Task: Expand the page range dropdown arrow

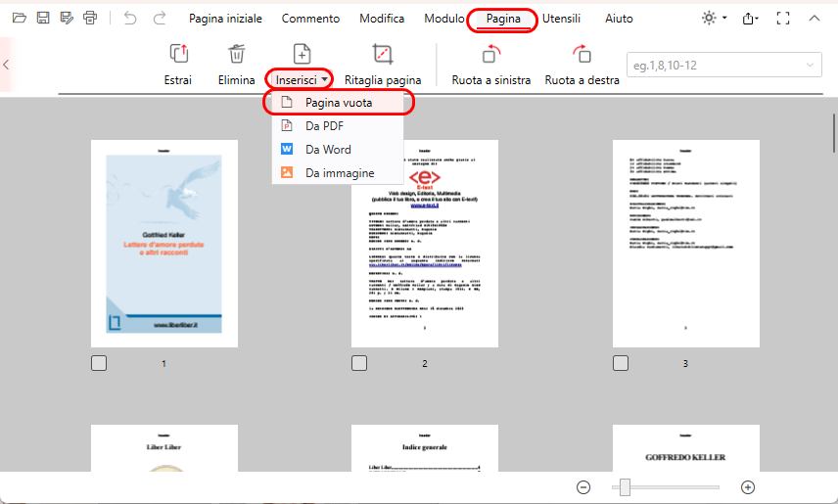Action: tap(810, 66)
